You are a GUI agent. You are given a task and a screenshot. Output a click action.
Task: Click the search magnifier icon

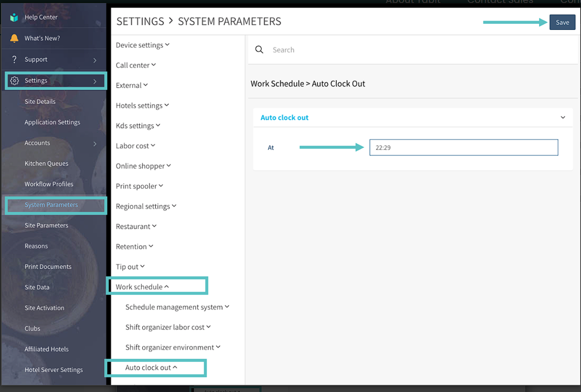tap(259, 50)
